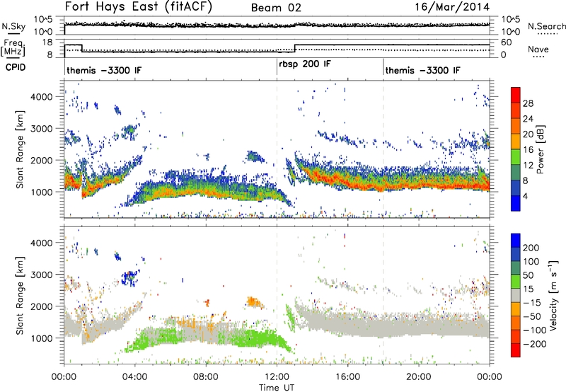Click the 'Nave' legend label
566x392 pixels.
pyautogui.click(x=538, y=49)
